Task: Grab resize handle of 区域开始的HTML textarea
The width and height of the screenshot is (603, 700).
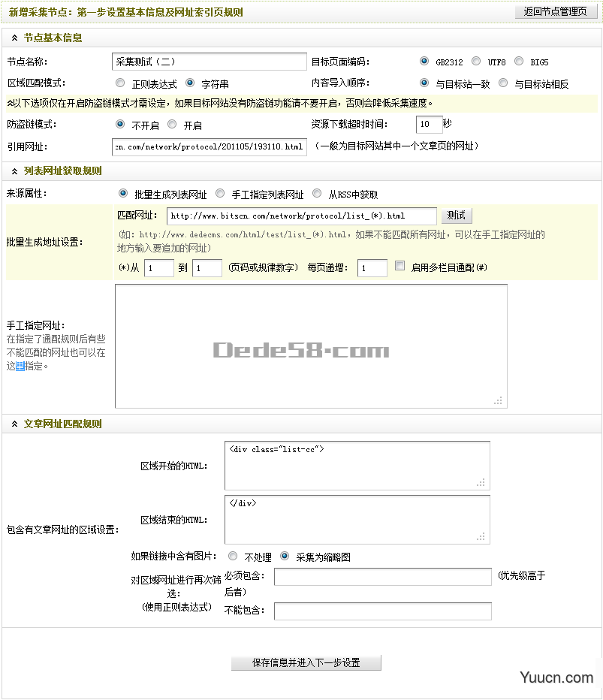Action: point(481,483)
